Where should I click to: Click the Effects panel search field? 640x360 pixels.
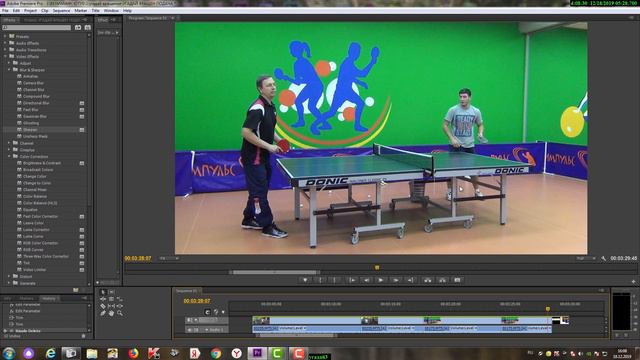coord(36,27)
